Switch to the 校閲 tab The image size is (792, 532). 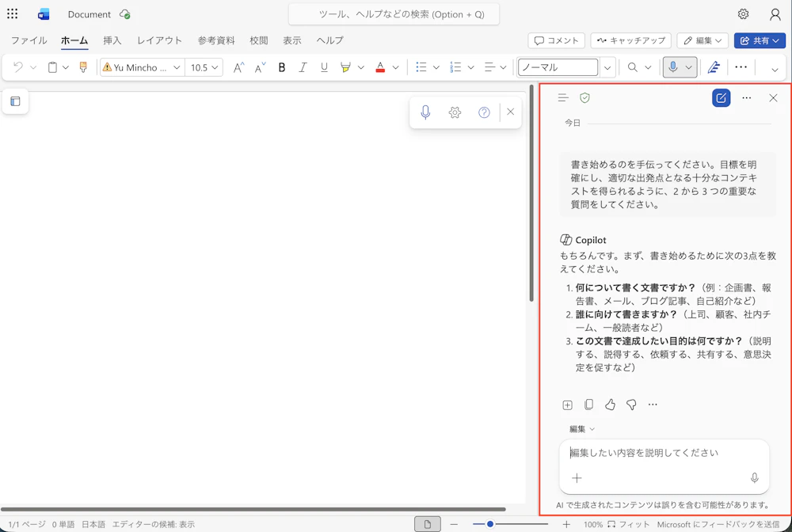pyautogui.click(x=259, y=40)
